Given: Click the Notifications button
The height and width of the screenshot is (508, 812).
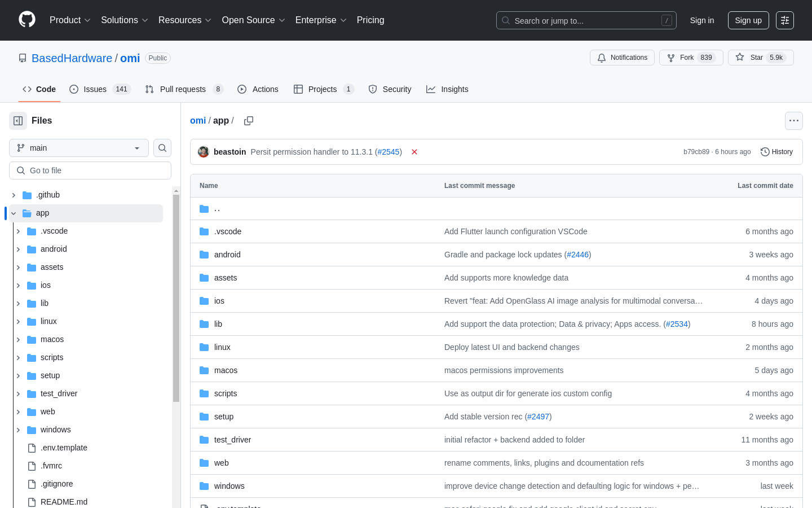Looking at the screenshot, I should pos(622,58).
